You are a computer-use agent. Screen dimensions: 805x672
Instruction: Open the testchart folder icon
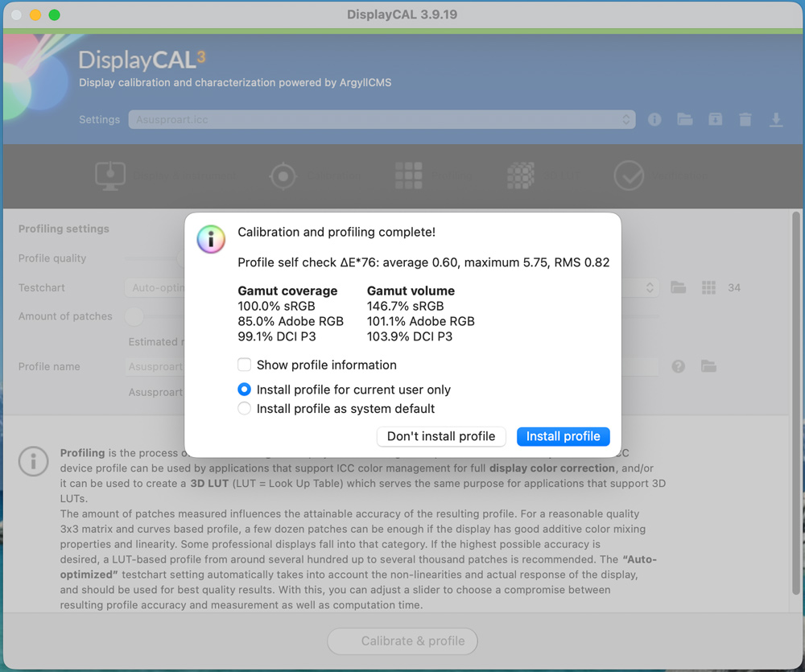pos(678,287)
